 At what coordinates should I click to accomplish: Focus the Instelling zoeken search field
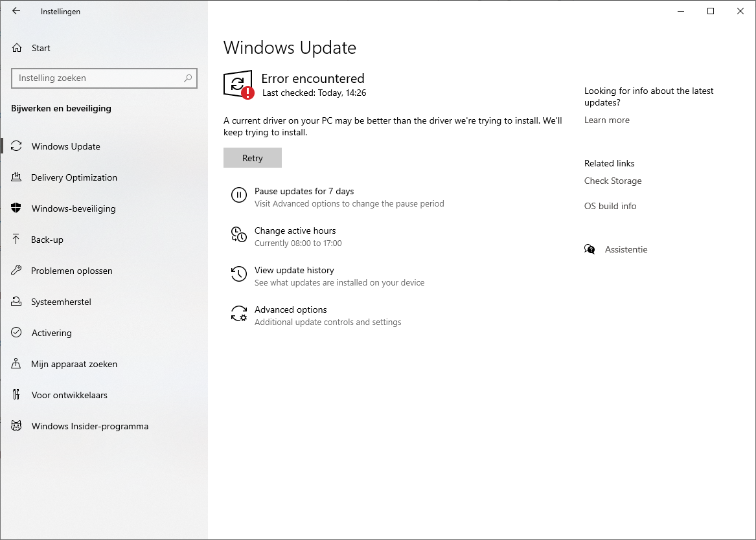tap(104, 78)
